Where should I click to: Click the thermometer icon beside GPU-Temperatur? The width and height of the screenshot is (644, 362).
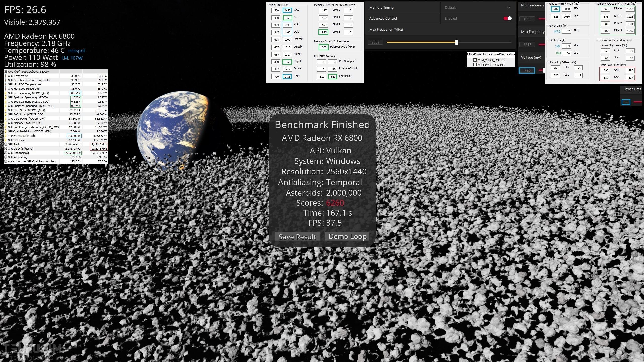click(x=6, y=76)
